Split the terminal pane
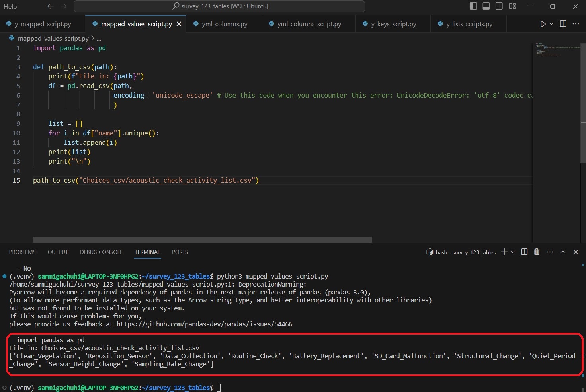 tap(524, 252)
